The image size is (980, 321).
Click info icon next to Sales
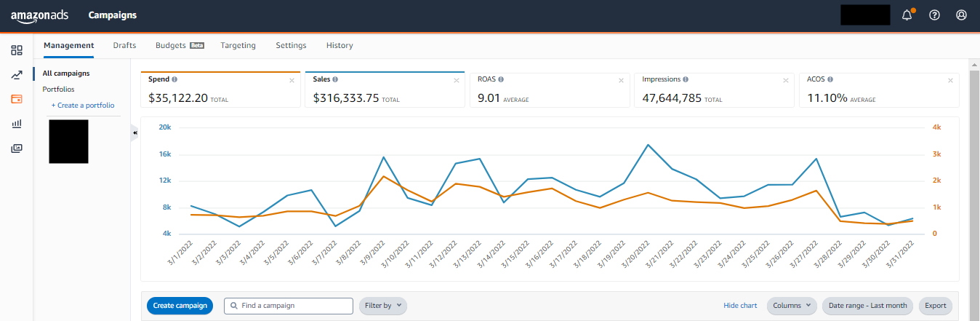coord(335,79)
